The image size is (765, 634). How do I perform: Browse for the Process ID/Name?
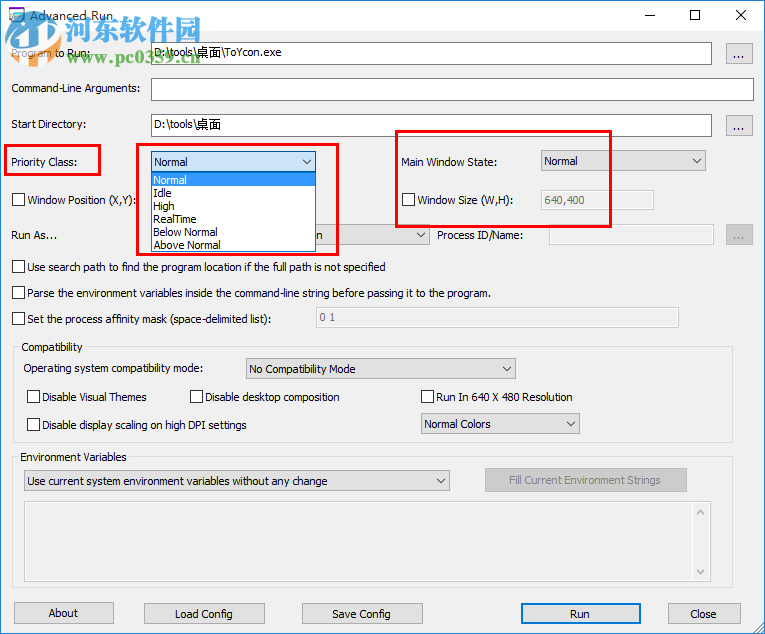pyautogui.click(x=739, y=235)
